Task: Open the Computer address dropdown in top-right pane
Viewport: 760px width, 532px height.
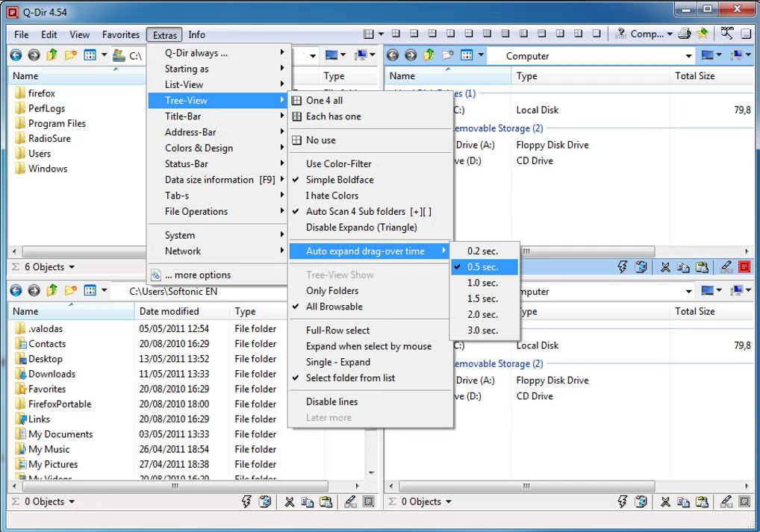Action: (689, 56)
